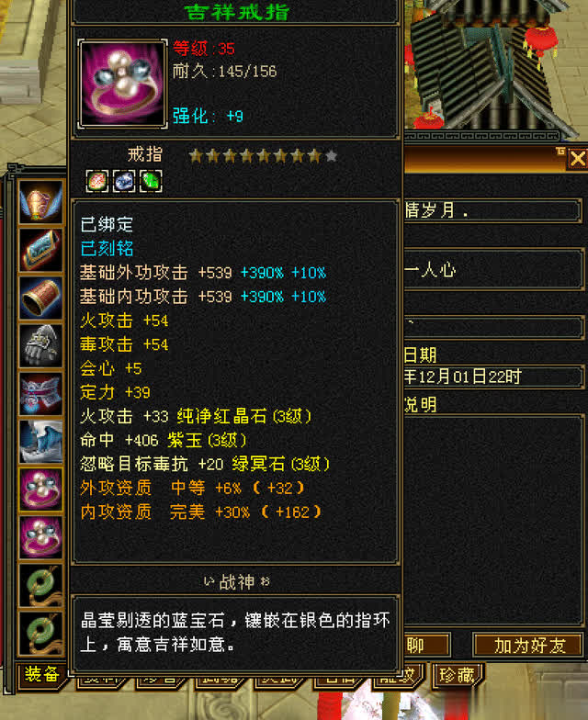Click the green gem socket icon
Viewport: 588px width, 720px height.
(x=151, y=181)
